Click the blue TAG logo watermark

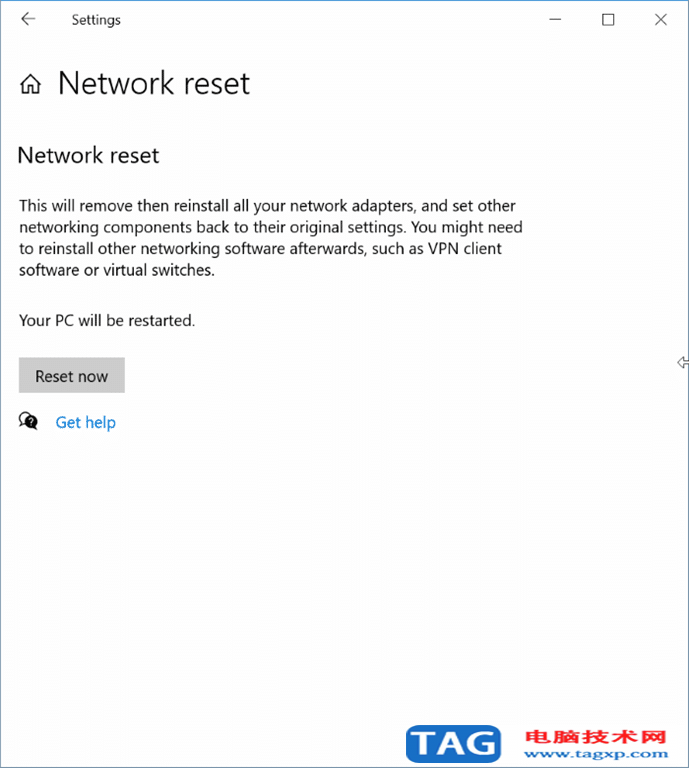453,743
